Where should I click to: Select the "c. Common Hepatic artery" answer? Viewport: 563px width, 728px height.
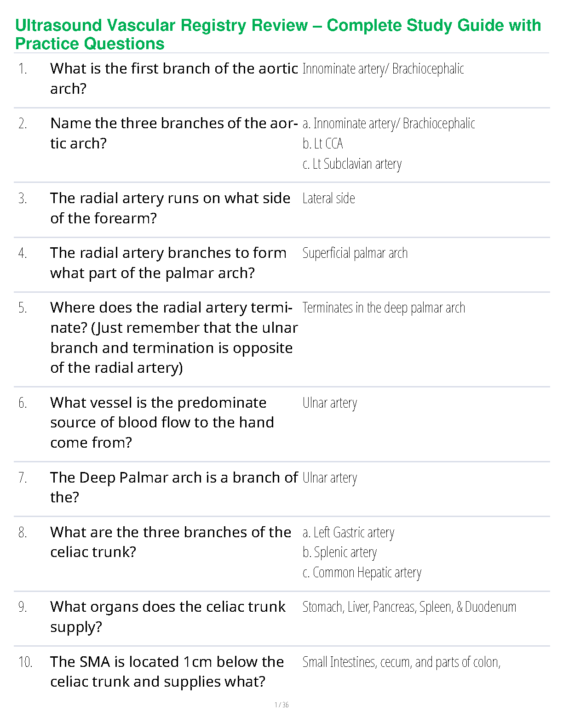pyautogui.click(x=362, y=573)
